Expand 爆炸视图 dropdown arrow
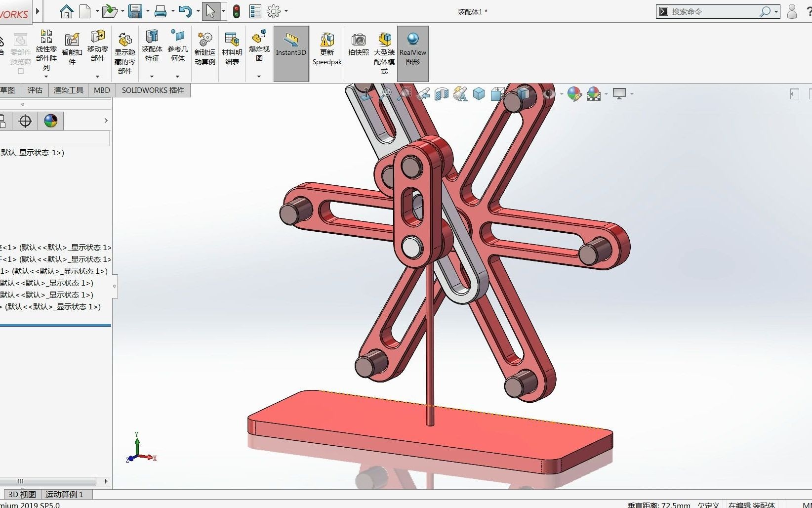812x508 pixels. (x=259, y=77)
